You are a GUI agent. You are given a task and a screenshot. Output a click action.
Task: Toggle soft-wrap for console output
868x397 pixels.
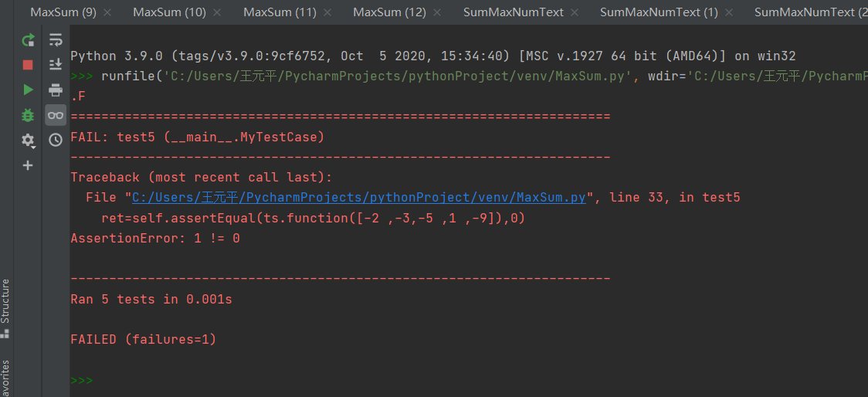56,40
